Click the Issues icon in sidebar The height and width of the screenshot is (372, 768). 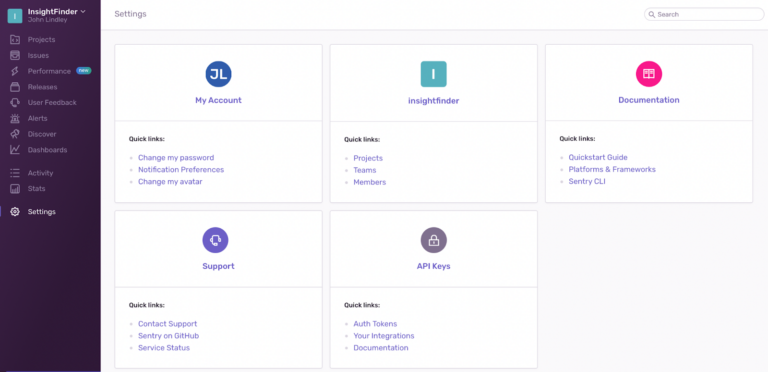(x=15, y=55)
